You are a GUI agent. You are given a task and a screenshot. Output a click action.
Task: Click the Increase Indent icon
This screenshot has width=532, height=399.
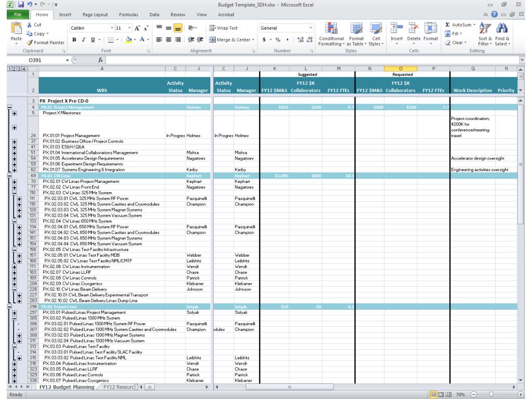200,39
